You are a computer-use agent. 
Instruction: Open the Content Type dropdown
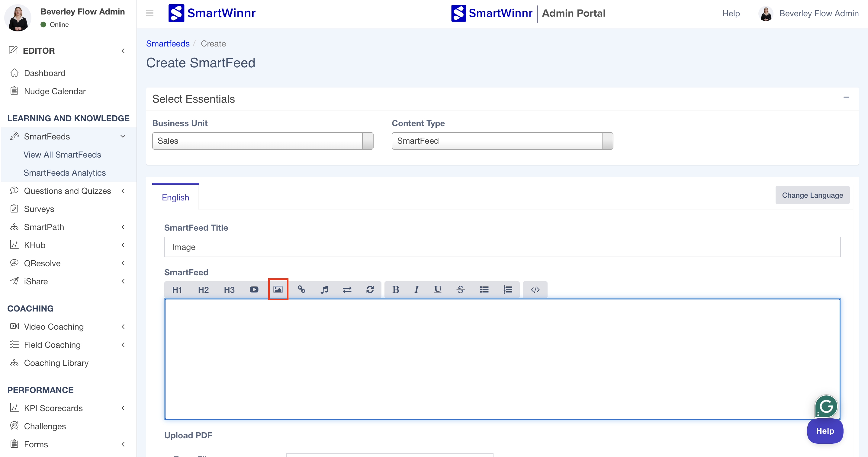tap(502, 141)
